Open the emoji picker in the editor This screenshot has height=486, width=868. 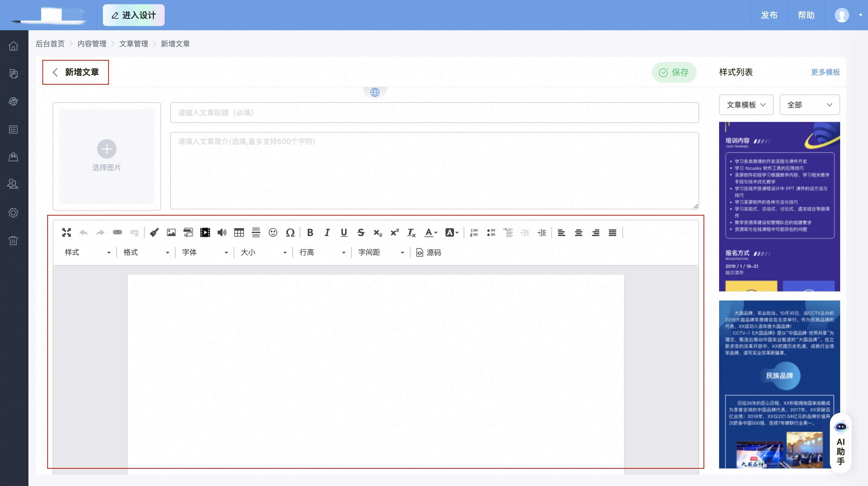point(273,232)
